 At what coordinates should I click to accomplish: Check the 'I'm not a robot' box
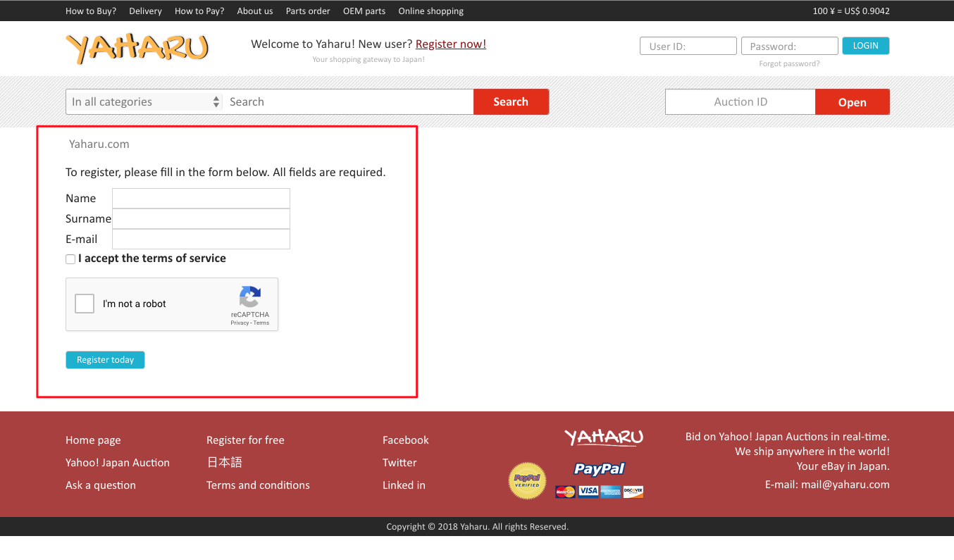coord(85,304)
